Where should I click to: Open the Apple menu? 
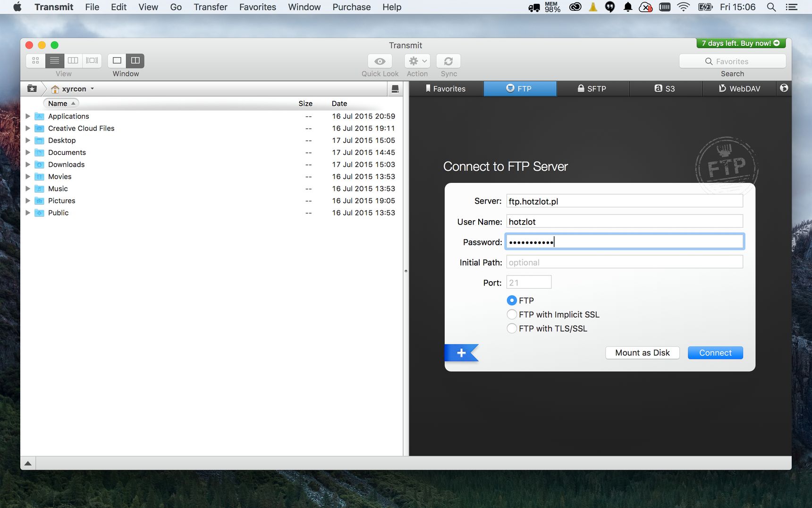(17, 7)
